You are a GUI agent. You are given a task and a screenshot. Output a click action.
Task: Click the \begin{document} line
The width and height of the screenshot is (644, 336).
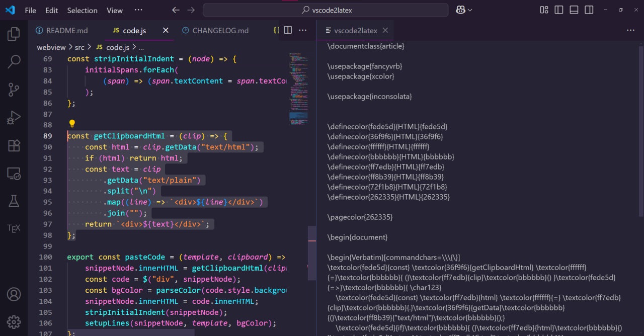(x=357, y=237)
